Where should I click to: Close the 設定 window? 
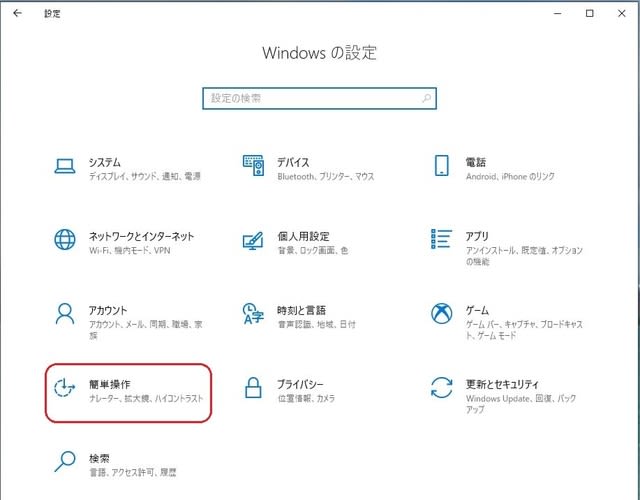click(x=622, y=13)
